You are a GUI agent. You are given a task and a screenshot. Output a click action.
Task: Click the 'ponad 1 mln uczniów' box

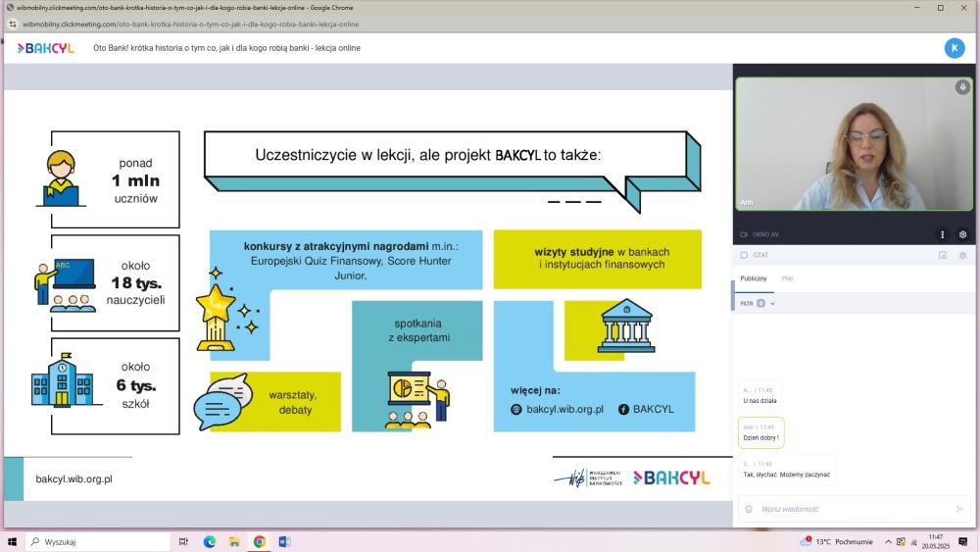tap(115, 179)
